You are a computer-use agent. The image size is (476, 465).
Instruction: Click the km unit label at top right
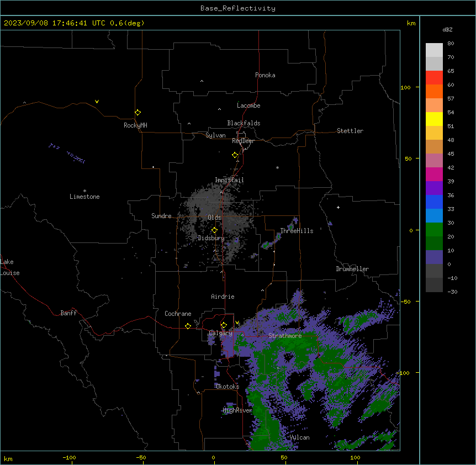click(411, 23)
